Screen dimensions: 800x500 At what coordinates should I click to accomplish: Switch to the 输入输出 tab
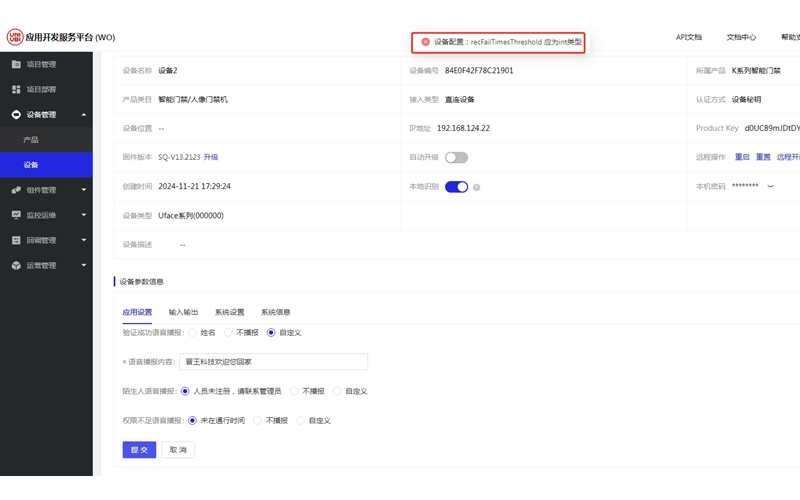[183, 312]
